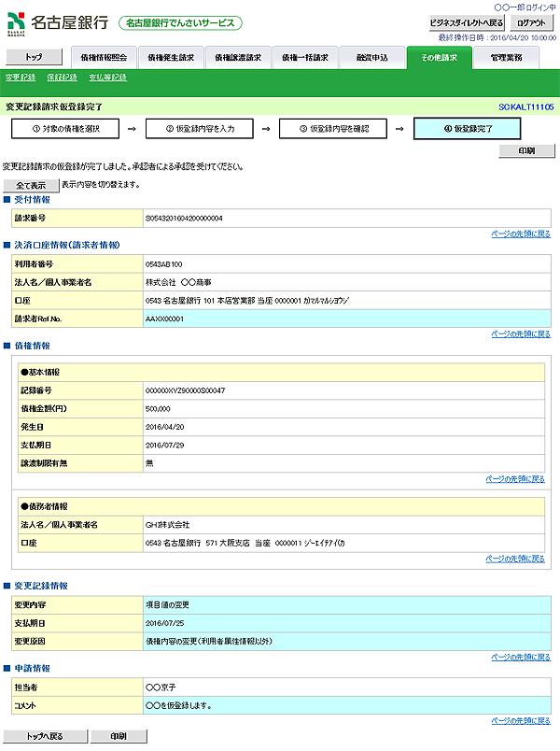
Task: Go to トップ page button
Action: click(34, 57)
